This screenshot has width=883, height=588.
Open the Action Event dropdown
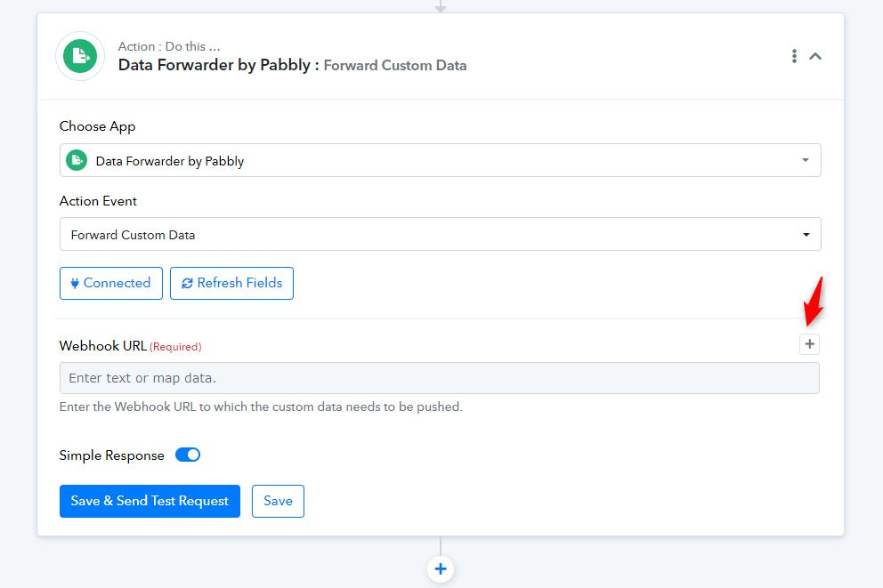pyautogui.click(x=440, y=234)
